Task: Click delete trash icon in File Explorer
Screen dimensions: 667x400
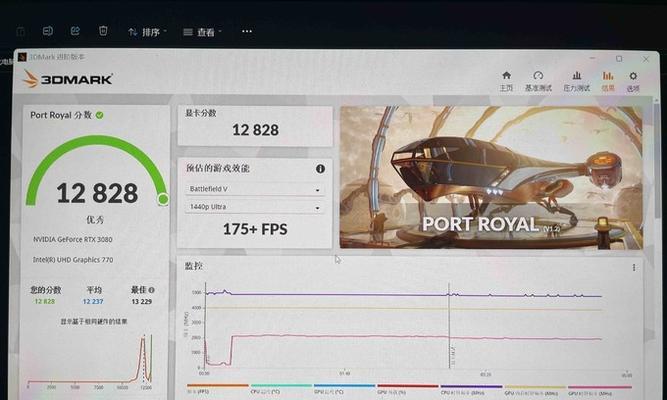Action: [x=103, y=31]
